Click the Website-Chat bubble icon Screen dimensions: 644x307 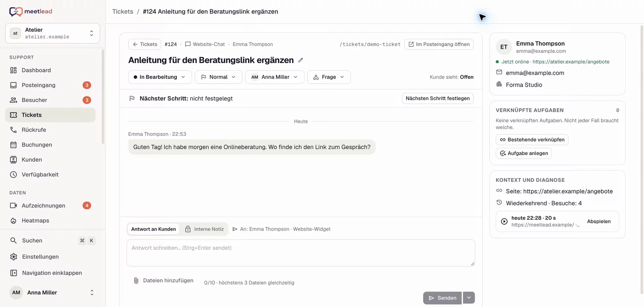click(x=188, y=44)
